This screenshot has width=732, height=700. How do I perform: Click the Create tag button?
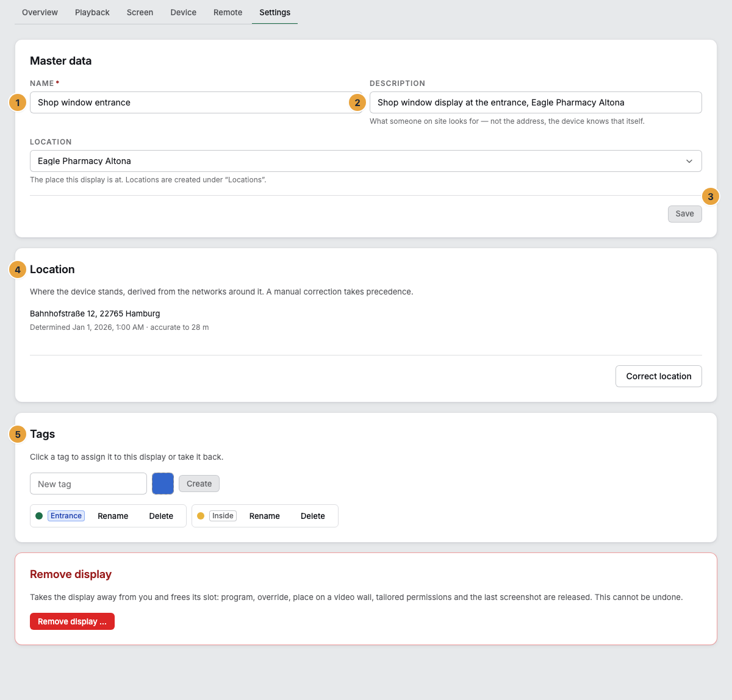point(199,484)
